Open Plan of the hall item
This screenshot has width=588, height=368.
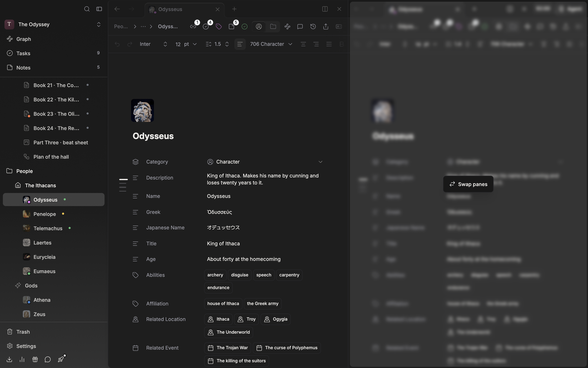tap(54, 157)
